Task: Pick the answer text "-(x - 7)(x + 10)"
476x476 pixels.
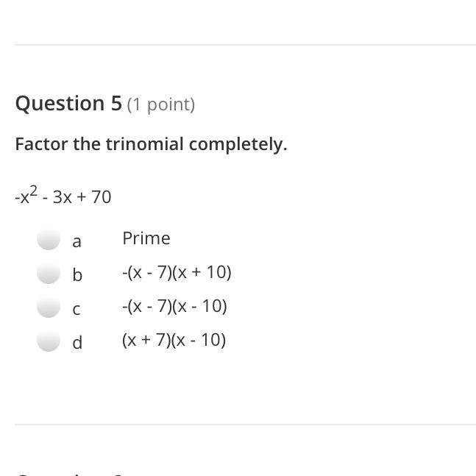Action: 177,272
